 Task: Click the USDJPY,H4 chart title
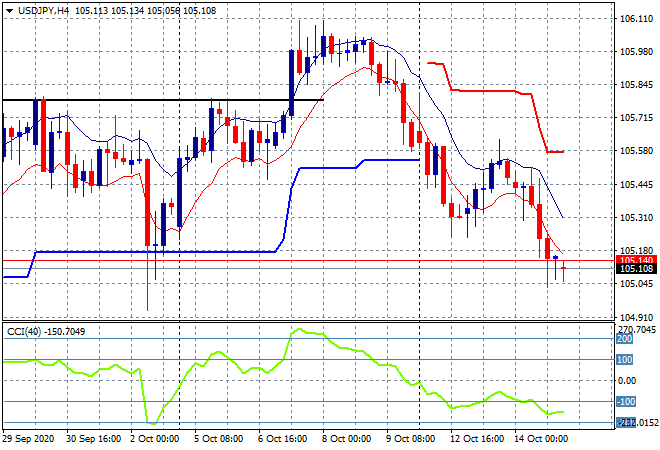[47, 9]
